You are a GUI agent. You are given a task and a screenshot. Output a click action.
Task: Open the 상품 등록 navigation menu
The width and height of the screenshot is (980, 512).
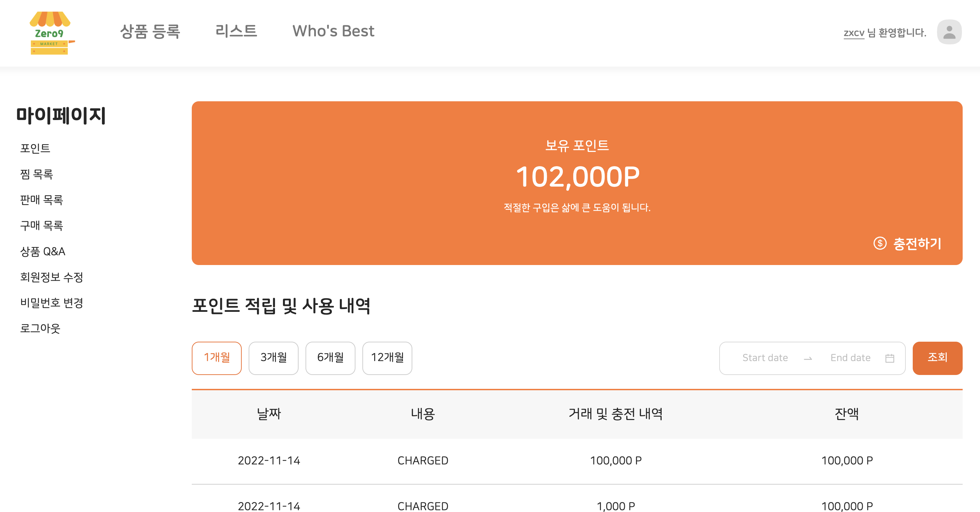[150, 31]
